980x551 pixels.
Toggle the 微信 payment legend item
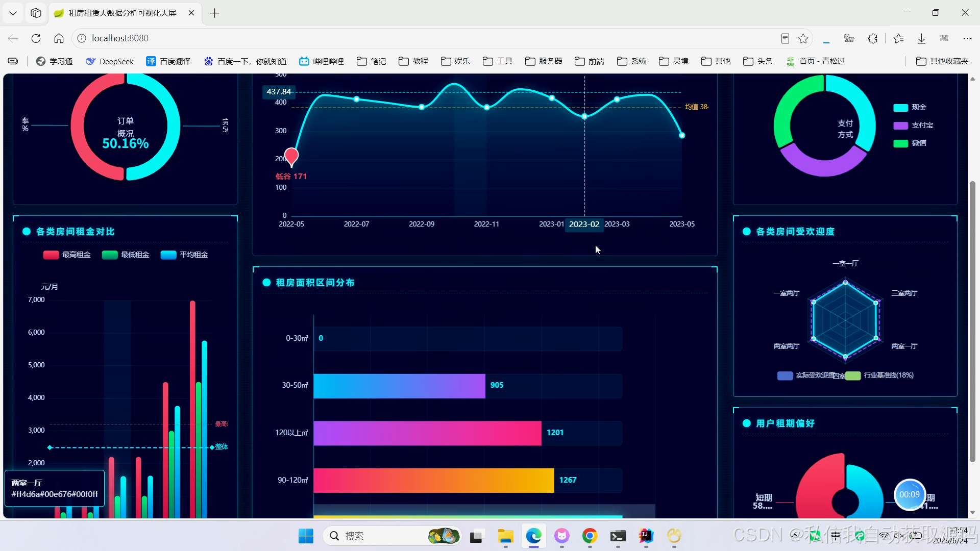[x=910, y=143]
